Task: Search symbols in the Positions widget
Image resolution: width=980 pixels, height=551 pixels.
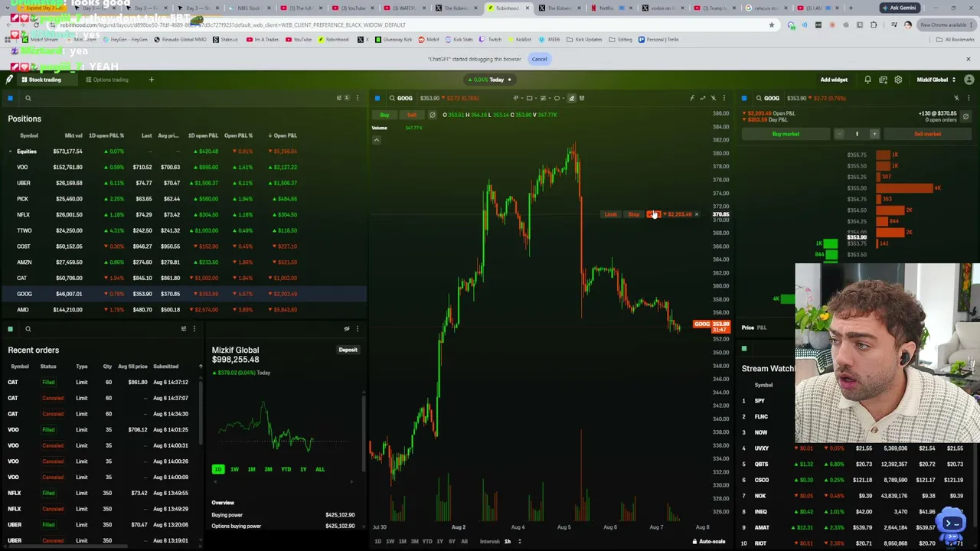Action: tap(28, 98)
